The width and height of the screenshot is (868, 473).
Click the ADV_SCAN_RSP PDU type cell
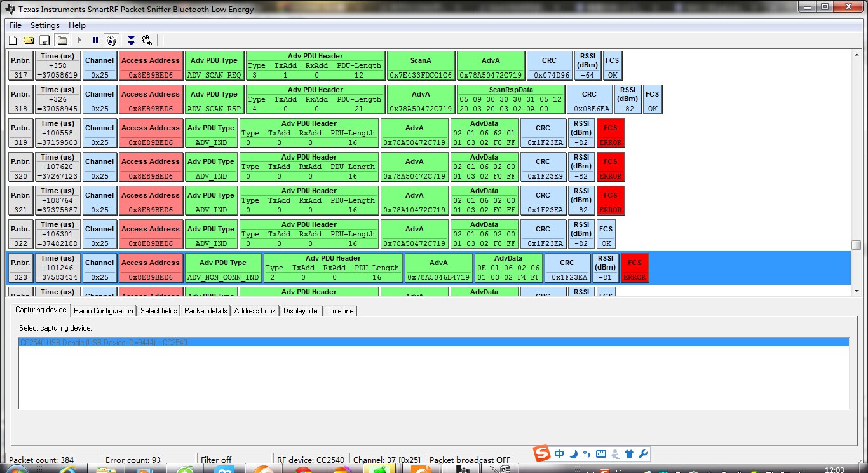(x=214, y=99)
